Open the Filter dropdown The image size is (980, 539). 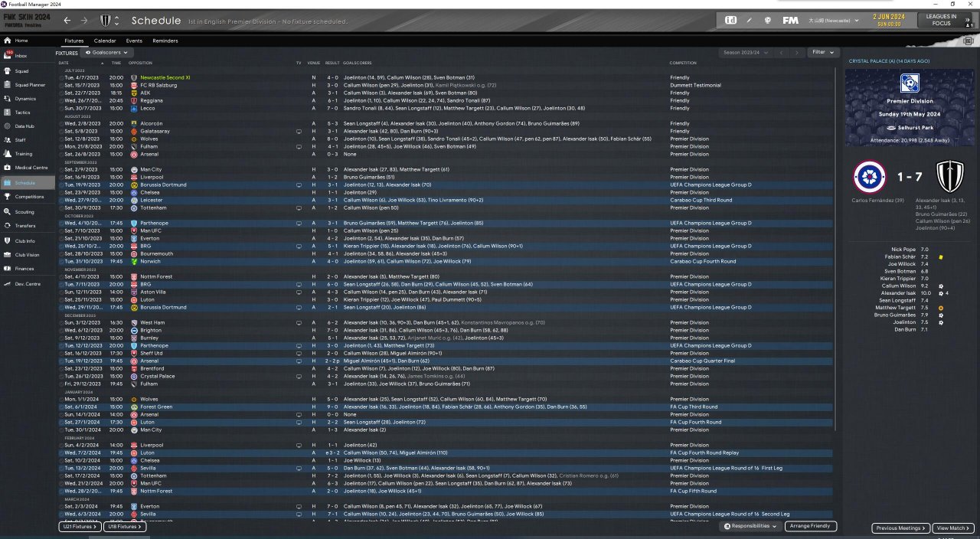(x=822, y=52)
